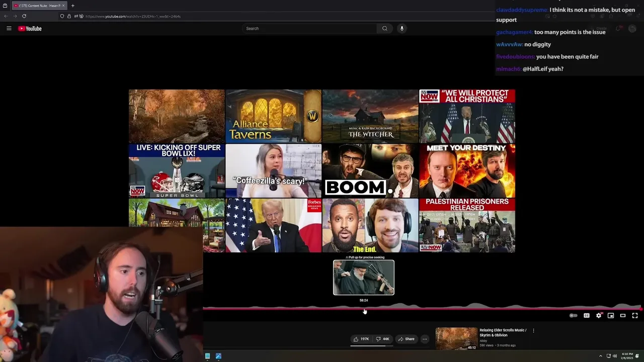This screenshot has height=362, width=644.
Task: Open network icon in system tray
Action: pos(608,356)
